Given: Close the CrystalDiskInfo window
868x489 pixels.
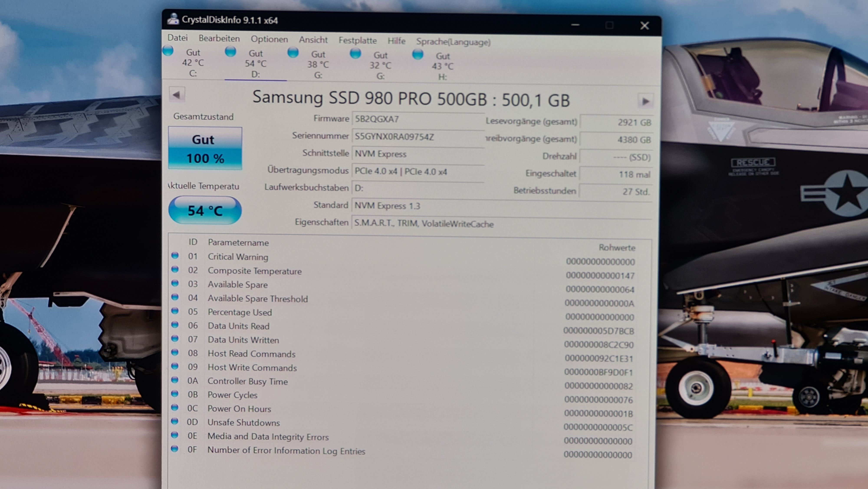Looking at the screenshot, I should pyautogui.click(x=644, y=26).
